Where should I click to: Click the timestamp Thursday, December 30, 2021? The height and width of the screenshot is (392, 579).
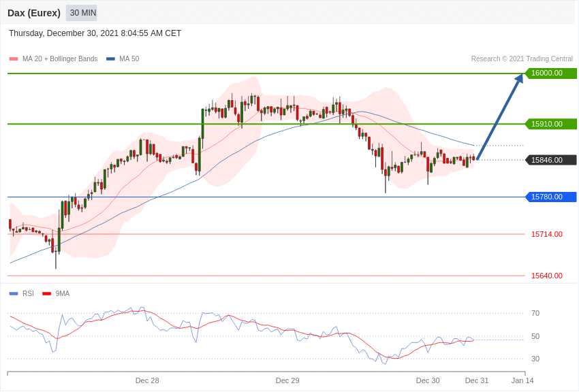click(x=95, y=33)
